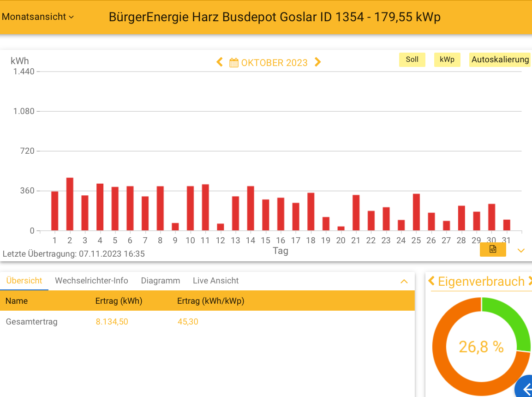Click the OKTOBER 2023 month label
Viewport: 532px width, 397px height.
[x=274, y=63]
